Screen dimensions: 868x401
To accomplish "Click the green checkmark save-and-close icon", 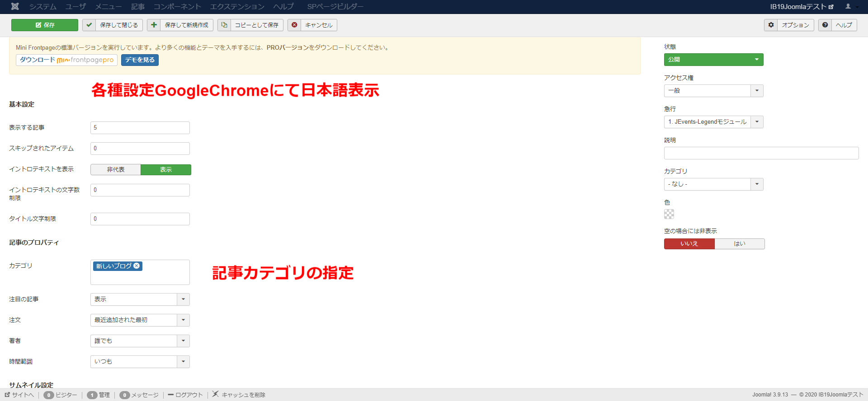I will click(89, 25).
